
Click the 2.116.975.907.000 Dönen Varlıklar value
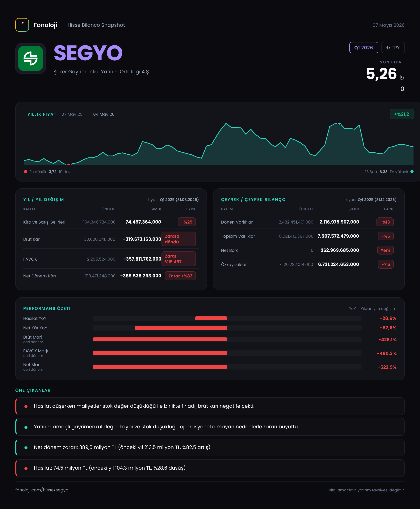pos(339,222)
